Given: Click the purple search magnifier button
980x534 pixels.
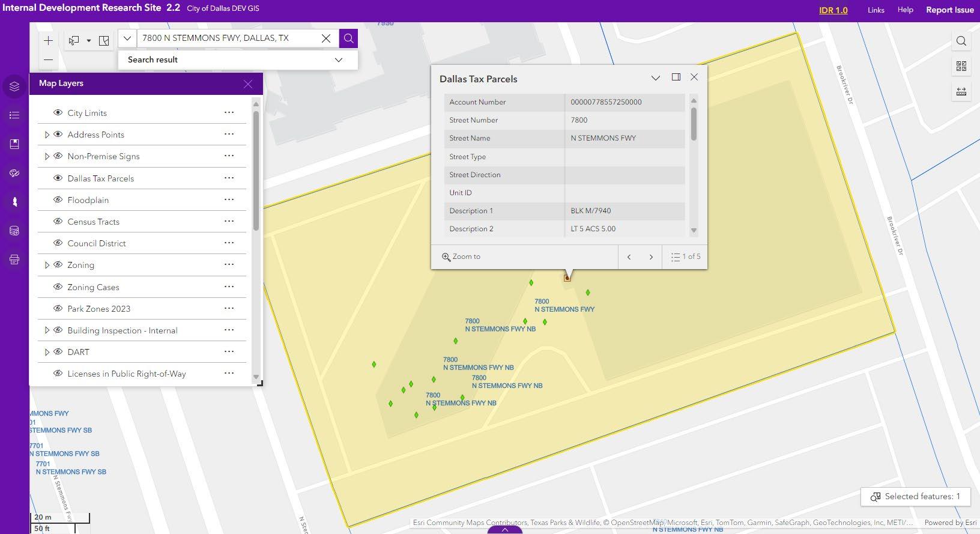Looking at the screenshot, I should click(348, 38).
